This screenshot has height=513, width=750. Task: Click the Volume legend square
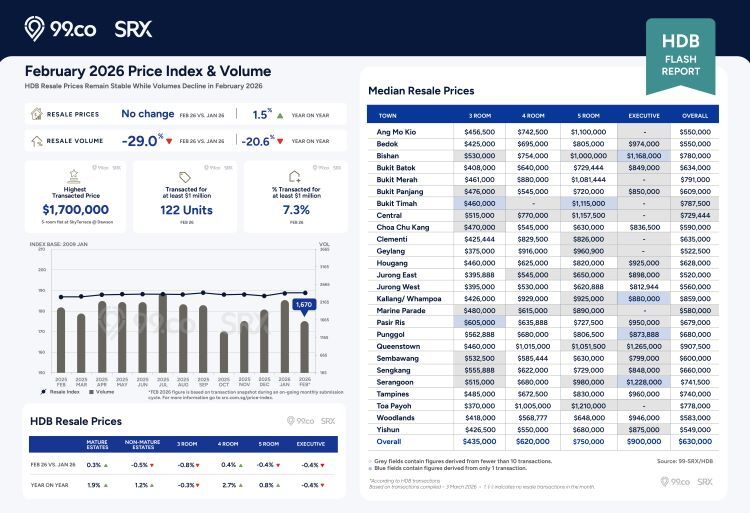[91, 392]
